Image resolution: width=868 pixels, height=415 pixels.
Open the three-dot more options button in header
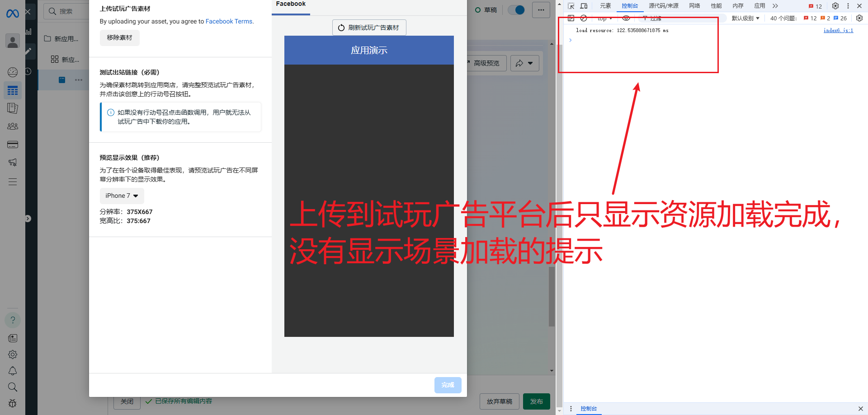click(541, 10)
